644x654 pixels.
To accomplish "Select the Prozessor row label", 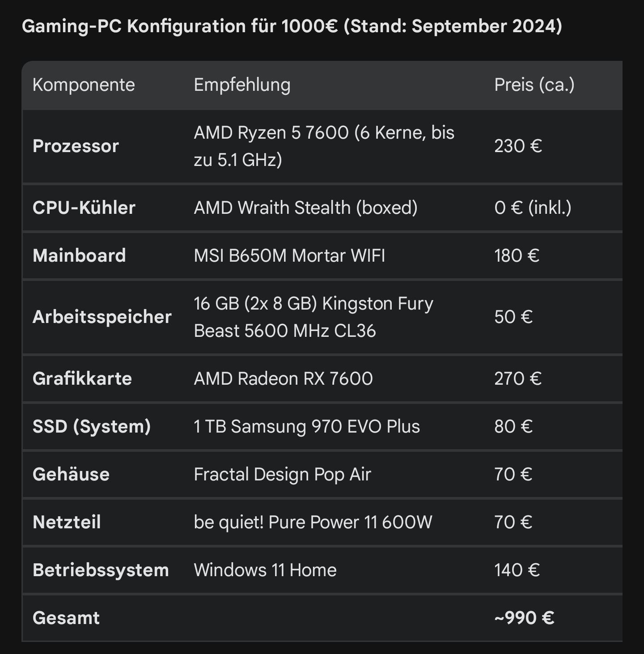I will 76,146.
